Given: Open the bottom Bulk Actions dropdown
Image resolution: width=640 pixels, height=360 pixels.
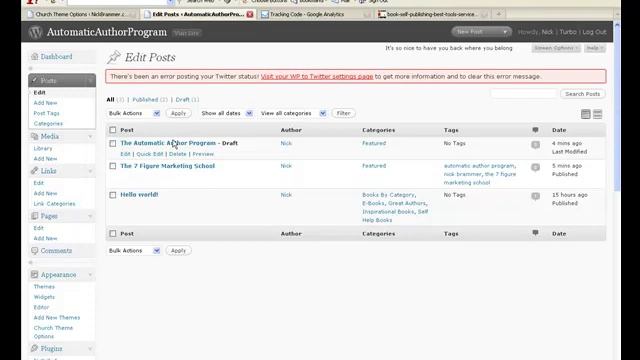Looking at the screenshot, I should coord(134,251).
